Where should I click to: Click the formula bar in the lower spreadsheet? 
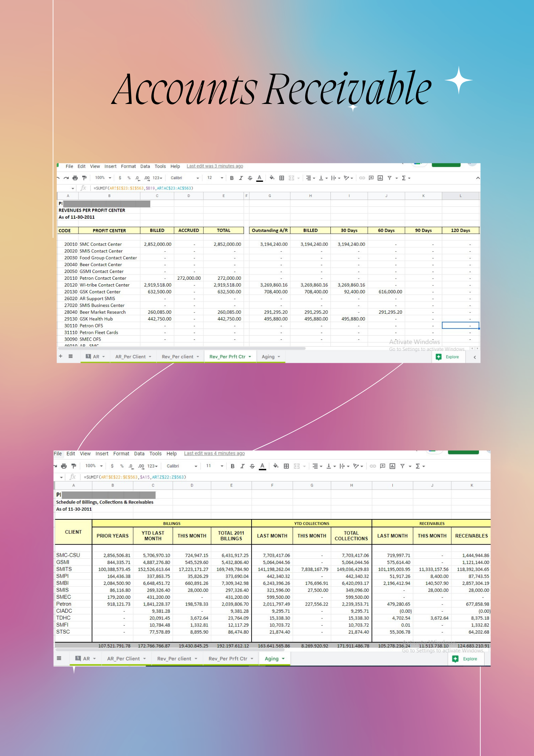pyautogui.click(x=285, y=477)
